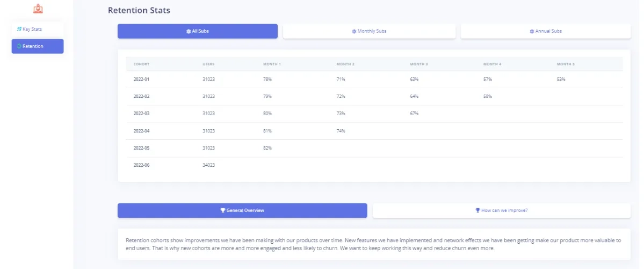Switch to the Annual Subs tab
Viewport: 644px width, 269px height.
point(545,31)
